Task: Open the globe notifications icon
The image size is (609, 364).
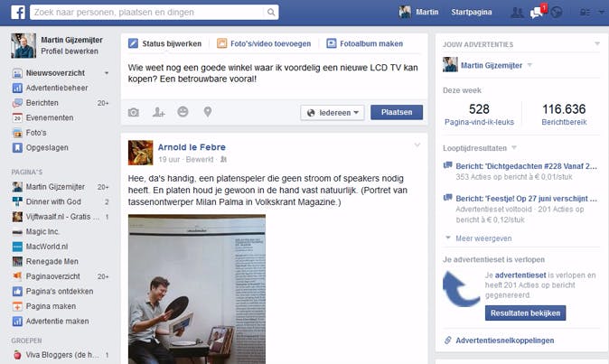Action: (x=557, y=13)
